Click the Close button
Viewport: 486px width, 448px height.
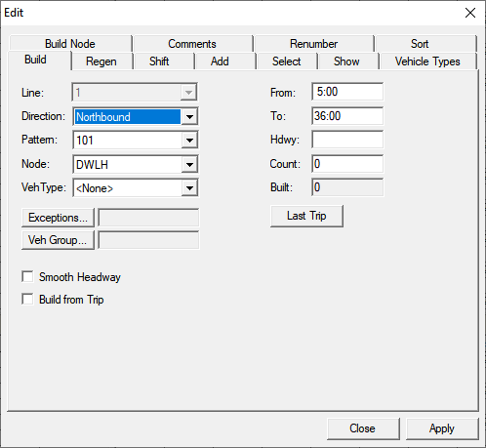[x=363, y=428]
